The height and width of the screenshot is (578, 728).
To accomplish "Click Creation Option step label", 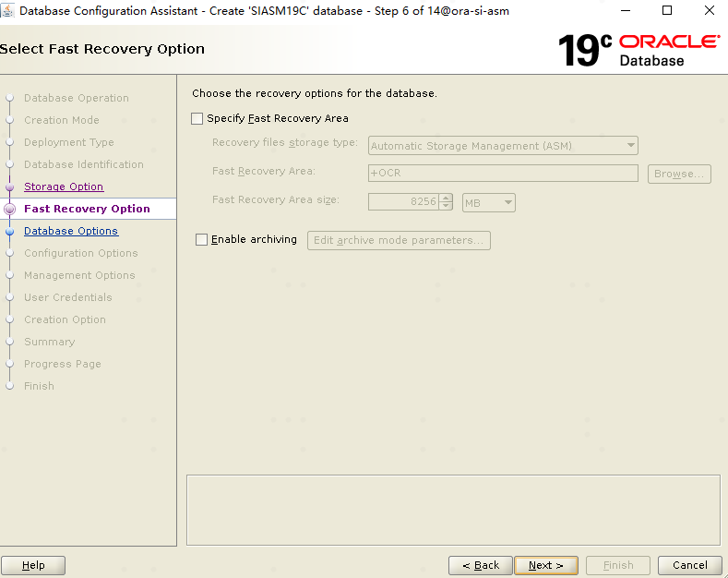I will [x=65, y=319].
